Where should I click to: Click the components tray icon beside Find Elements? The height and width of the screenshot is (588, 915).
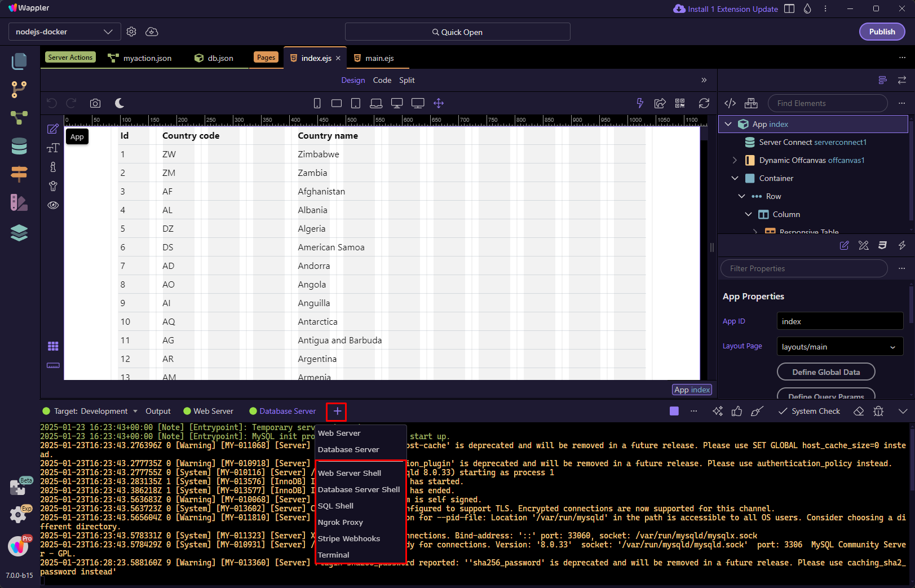(x=751, y=103)
